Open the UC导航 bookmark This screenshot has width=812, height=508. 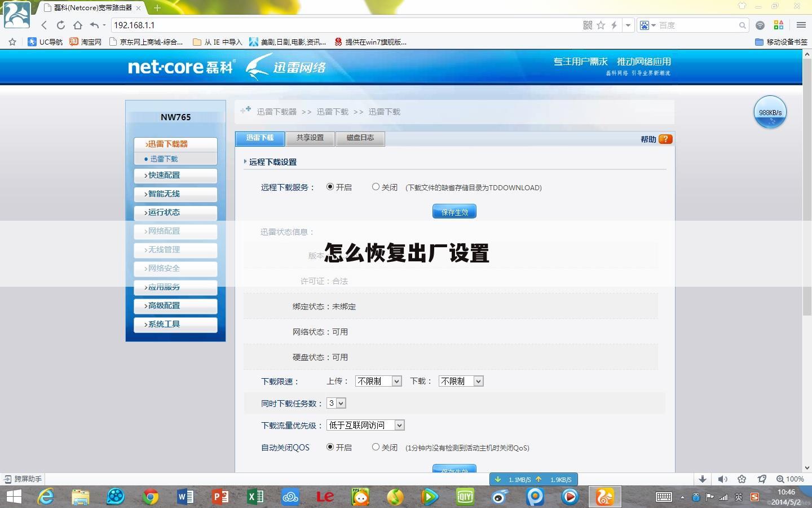(45, 42)
